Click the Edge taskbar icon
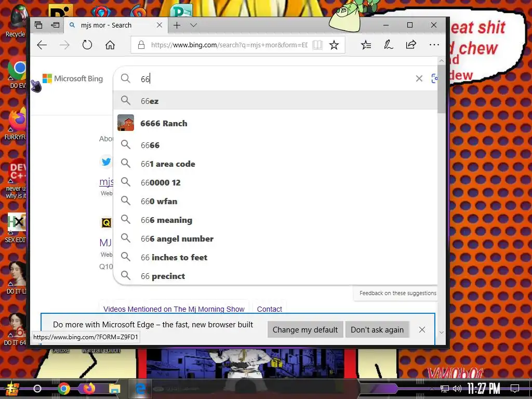The height and width of the screenshot is (399, 532). (x=140, y=389)
